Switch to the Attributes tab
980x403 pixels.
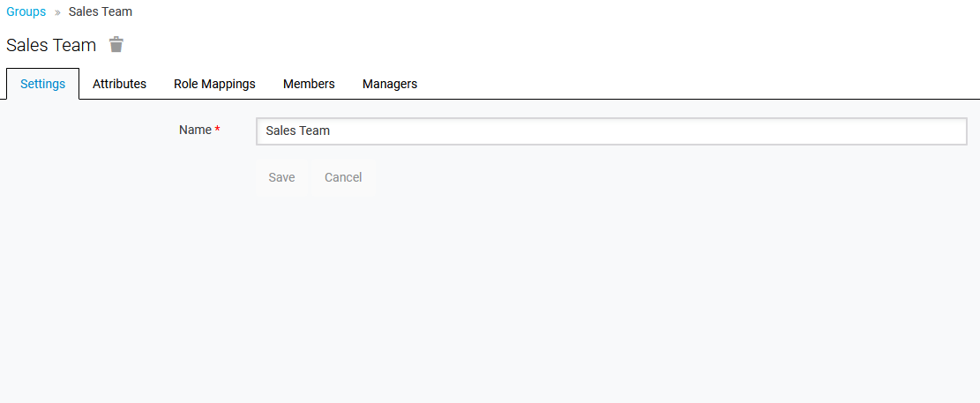point(119,84)
